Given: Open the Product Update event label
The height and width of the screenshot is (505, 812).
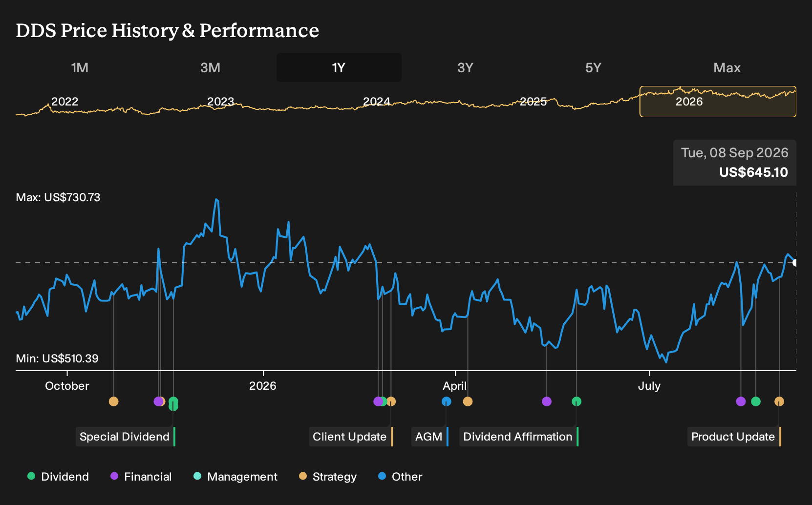Looking at the screenshot, I should coord(734,437).
